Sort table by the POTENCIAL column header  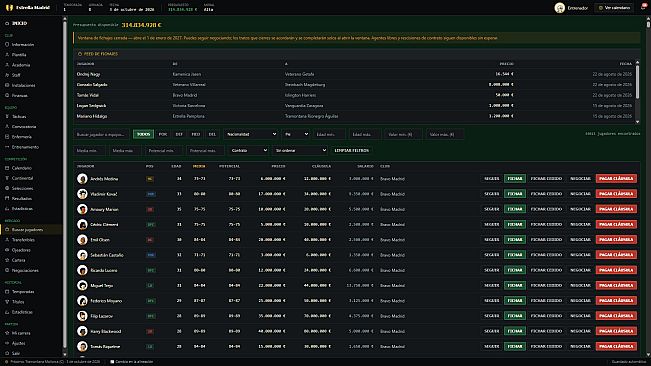click(x=230, y=166)
